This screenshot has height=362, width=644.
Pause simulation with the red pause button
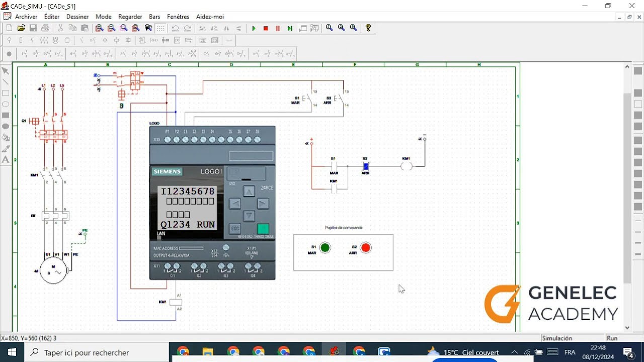tap(278, 28)
